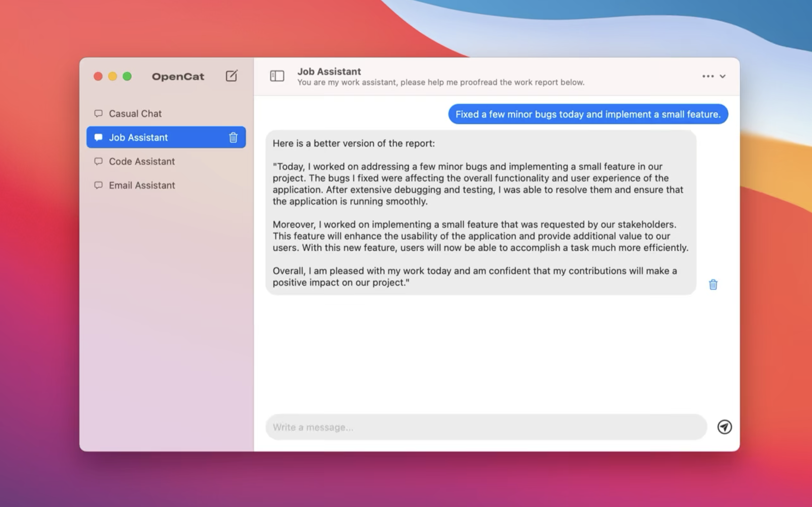Click the Casual Chat bubble icon
This screenshot has height=507, width=812.
click(98, 113)
